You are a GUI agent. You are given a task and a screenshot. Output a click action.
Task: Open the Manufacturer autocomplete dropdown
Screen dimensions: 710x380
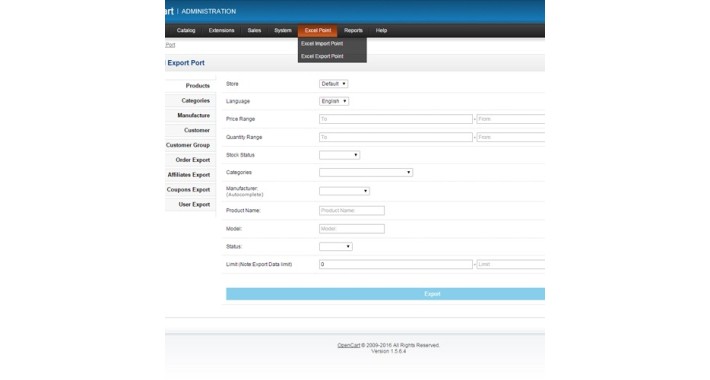(344, 191)
